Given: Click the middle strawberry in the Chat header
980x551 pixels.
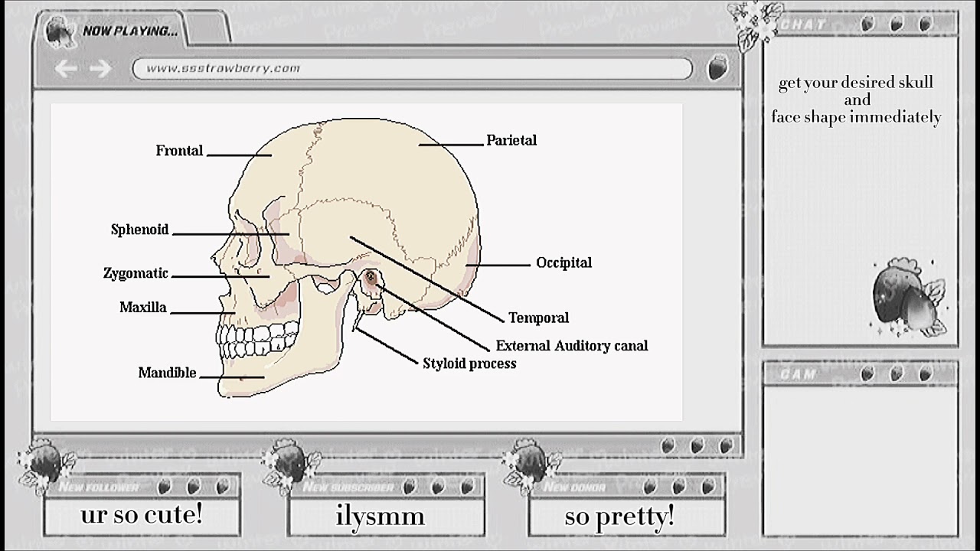Looking at the screenshot, I should pos(898,24).
